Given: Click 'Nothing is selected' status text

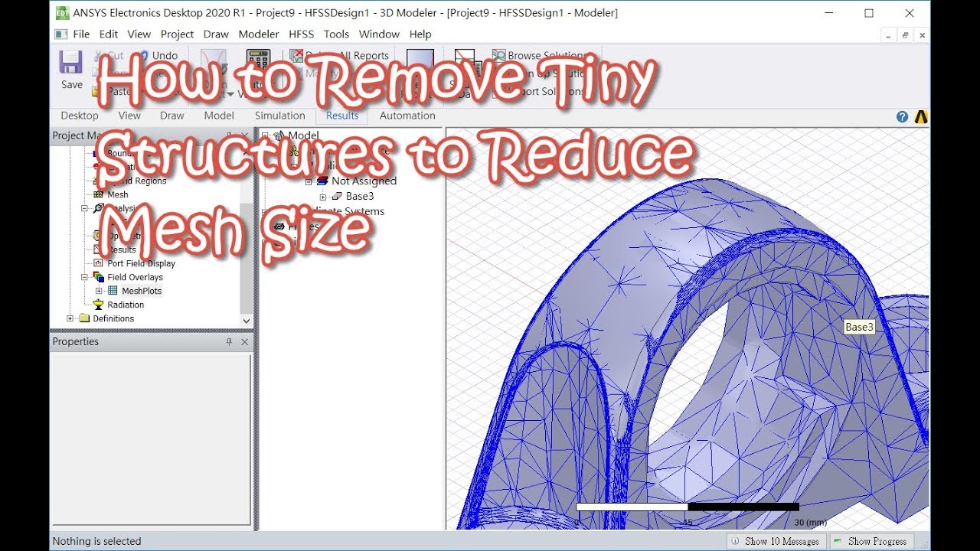Looking at the screenshot, I should click(x=96, y=541).
